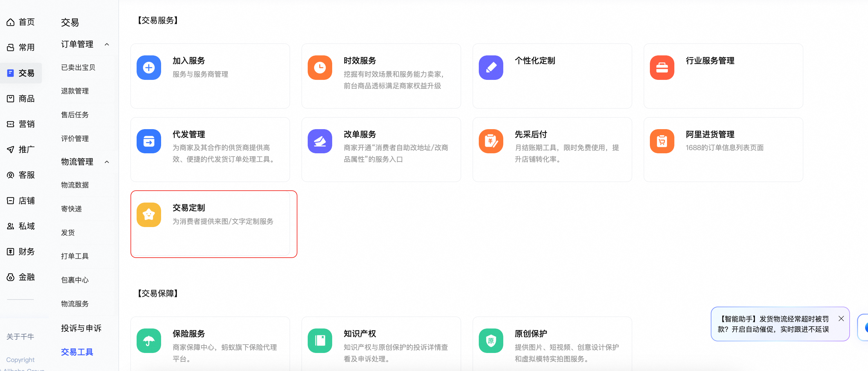Open the 交易定制 card title
This screenshot has width=868, height=371.
click(x=189, y=208)
